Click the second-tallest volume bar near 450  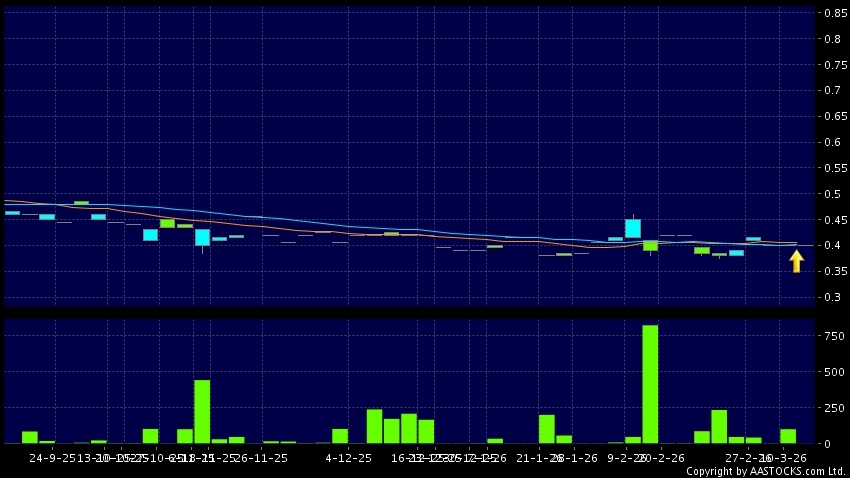tap(202, 411)
